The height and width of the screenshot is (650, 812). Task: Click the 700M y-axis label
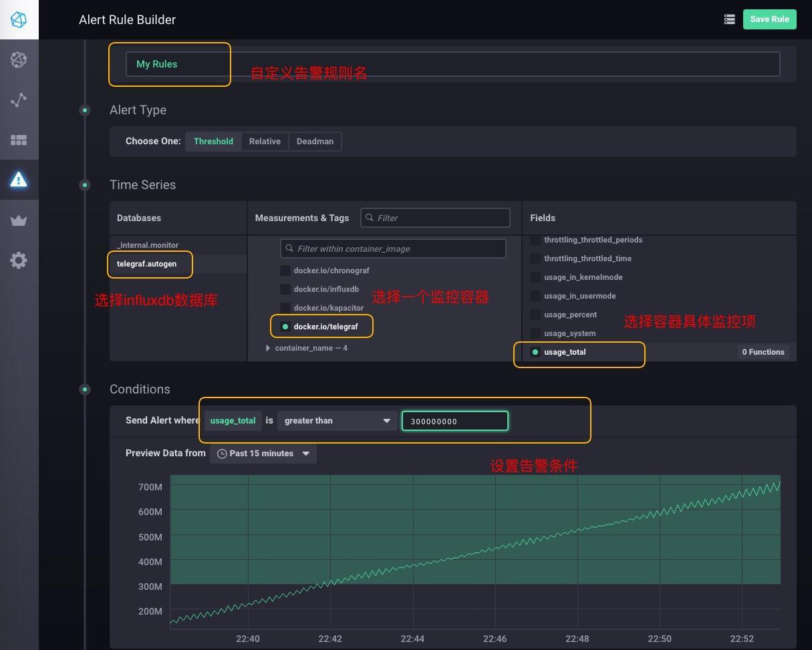coord(150,487)
